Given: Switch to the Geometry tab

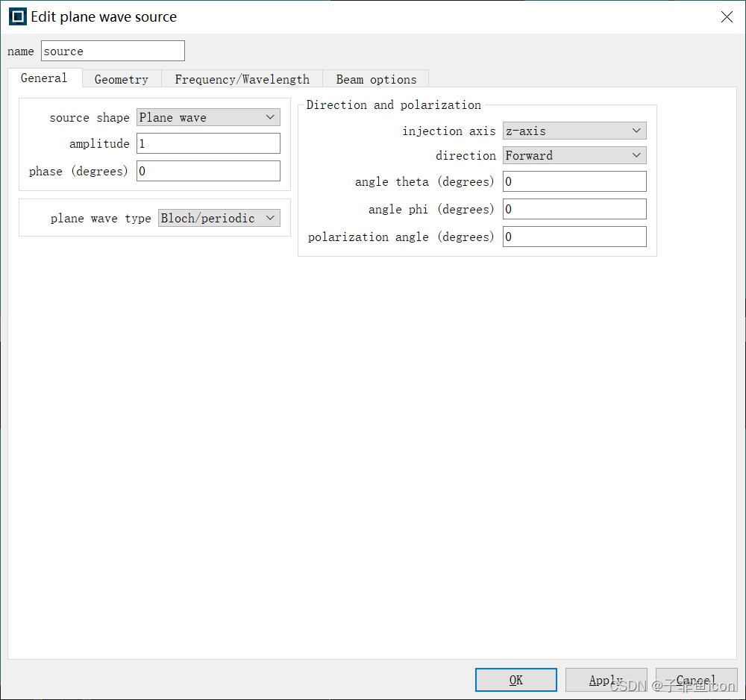Looking at the screenshot, I should tap(122, 79).
